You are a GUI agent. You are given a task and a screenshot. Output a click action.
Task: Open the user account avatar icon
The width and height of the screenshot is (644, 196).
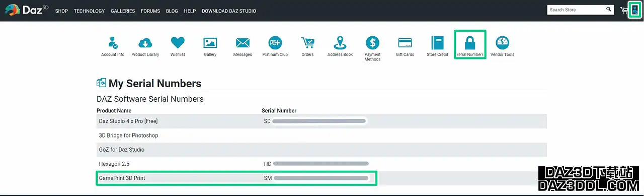pyautogui.click(x=635, y=10)
